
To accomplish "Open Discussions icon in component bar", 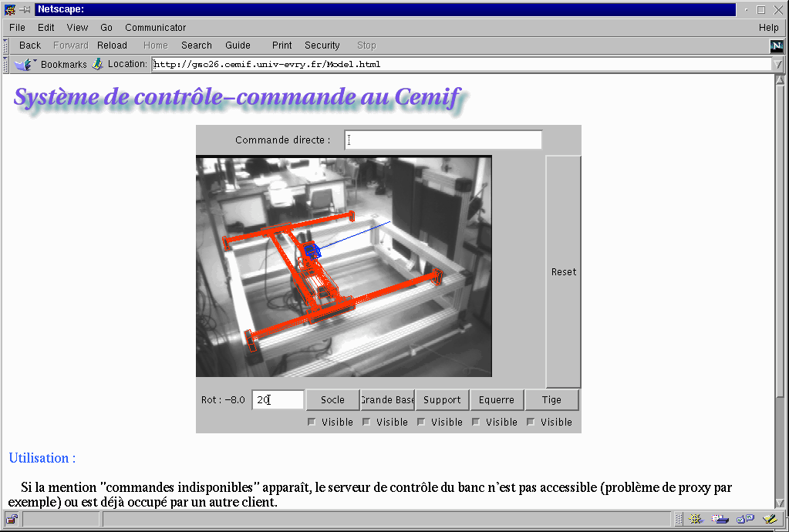I will 744,519.
